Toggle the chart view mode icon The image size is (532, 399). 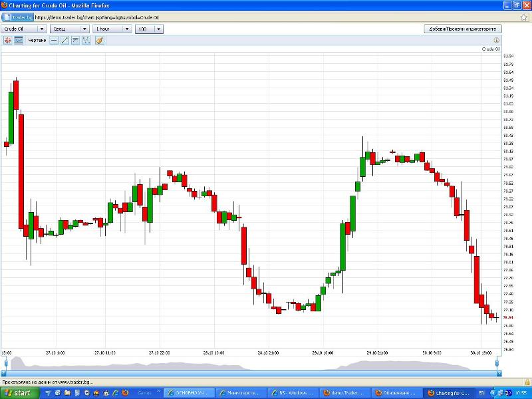[19, 41]
